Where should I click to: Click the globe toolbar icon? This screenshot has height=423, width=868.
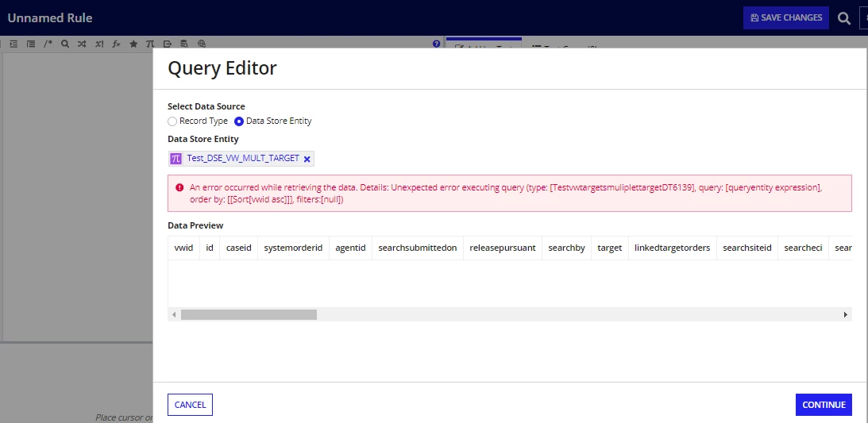pyautogui.click(x=202, y=44)
